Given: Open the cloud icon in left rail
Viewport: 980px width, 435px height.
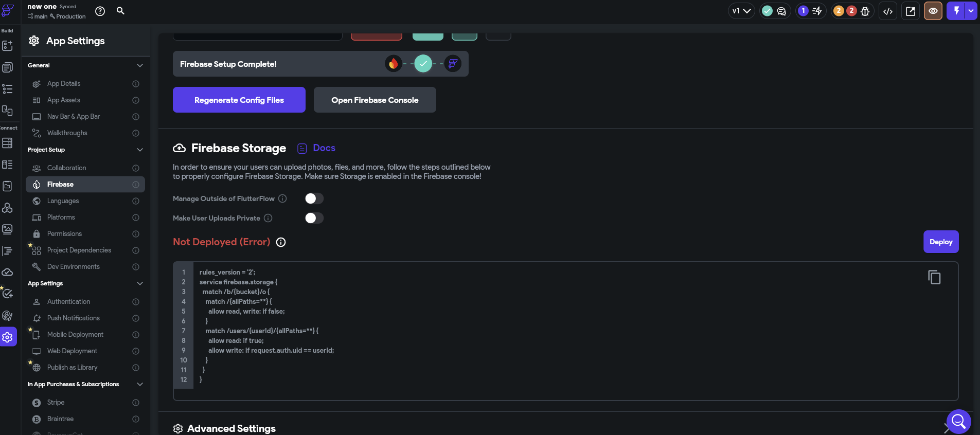Looking at the screenshot, I should coord(7,272).
